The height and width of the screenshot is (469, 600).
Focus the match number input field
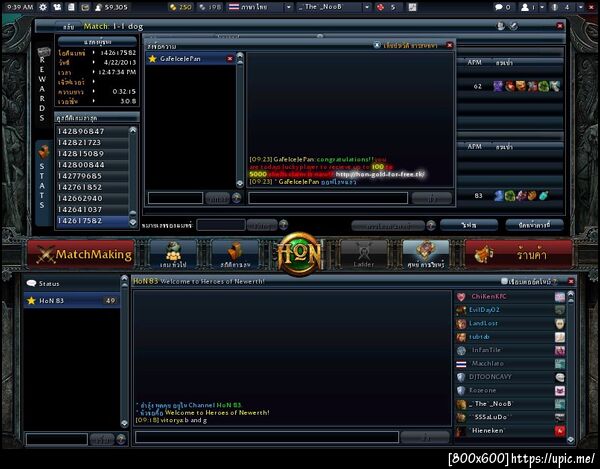(221, 225)
